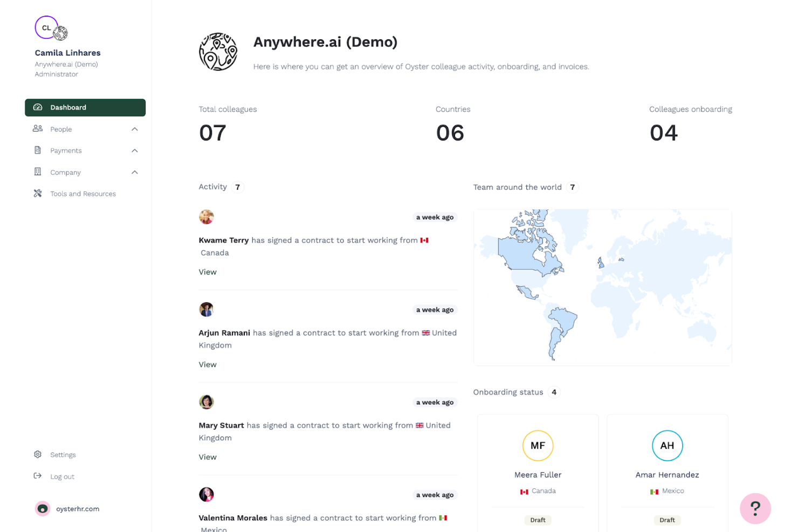Click the Anywhere.ai globe logo icon
The image size is (798, 532).
(218, 51)
